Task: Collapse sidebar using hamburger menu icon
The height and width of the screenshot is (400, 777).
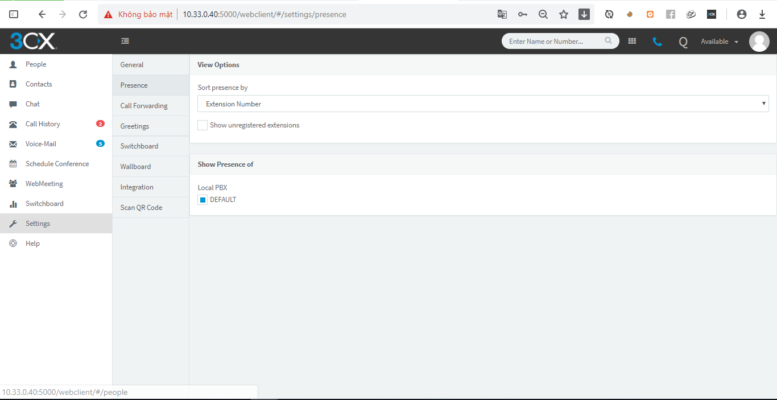Action: (125, 41)
